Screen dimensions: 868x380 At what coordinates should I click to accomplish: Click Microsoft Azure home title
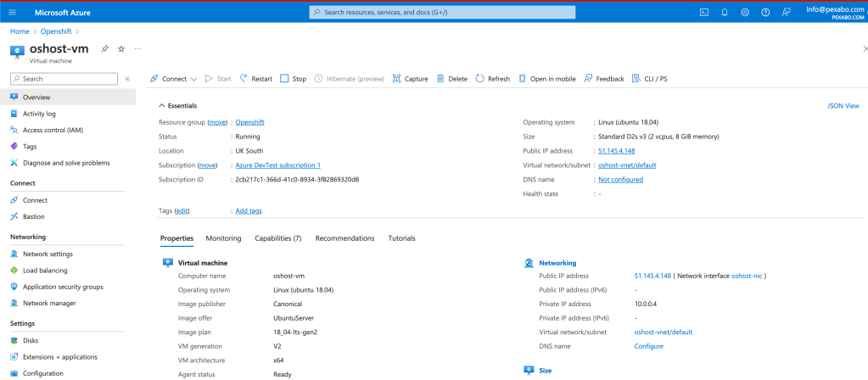[x=63, y=12]
